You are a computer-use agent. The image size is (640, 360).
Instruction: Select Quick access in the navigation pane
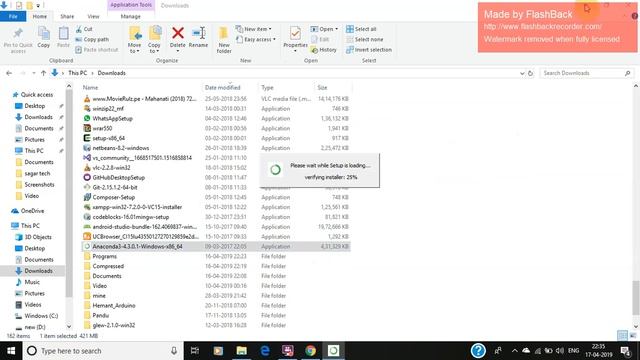click(x=37, y=94)
